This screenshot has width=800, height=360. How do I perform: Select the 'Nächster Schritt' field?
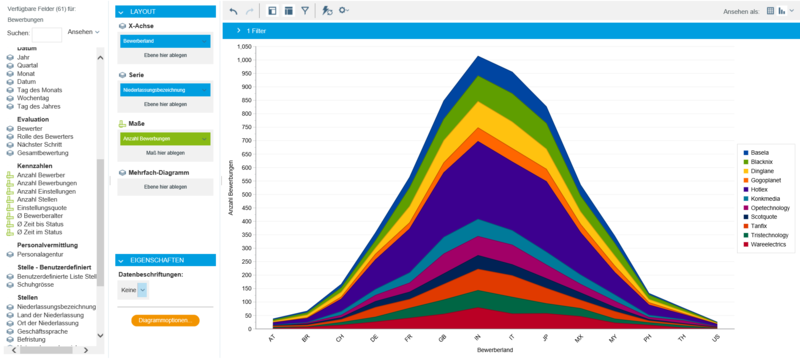(x=39, y=145)
